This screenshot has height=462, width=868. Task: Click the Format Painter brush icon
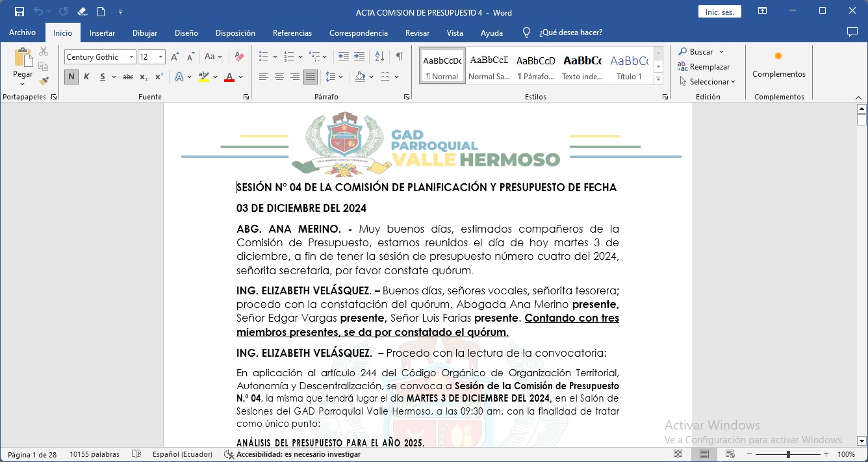44,81
